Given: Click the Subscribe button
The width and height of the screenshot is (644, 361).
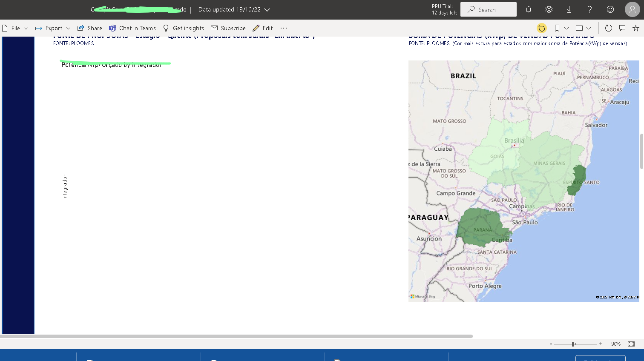Looking at the screenshot, I should pos(228,28).
